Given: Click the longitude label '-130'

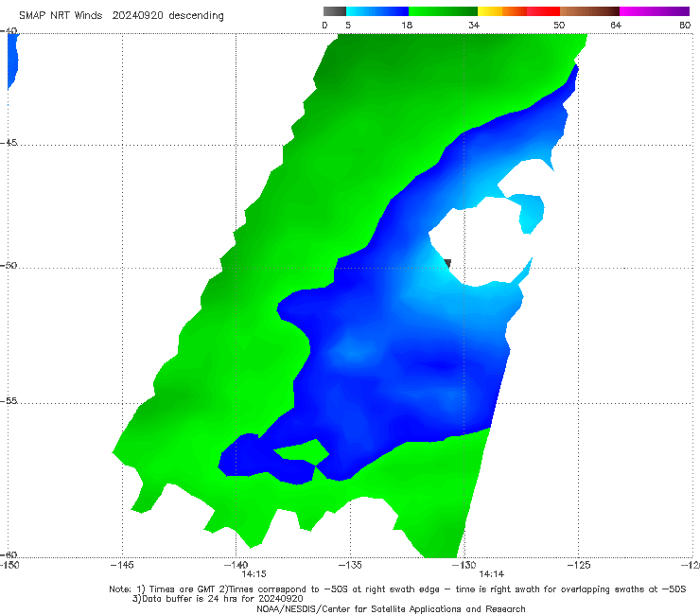Looking at the screenshot, I should [464, 565].
